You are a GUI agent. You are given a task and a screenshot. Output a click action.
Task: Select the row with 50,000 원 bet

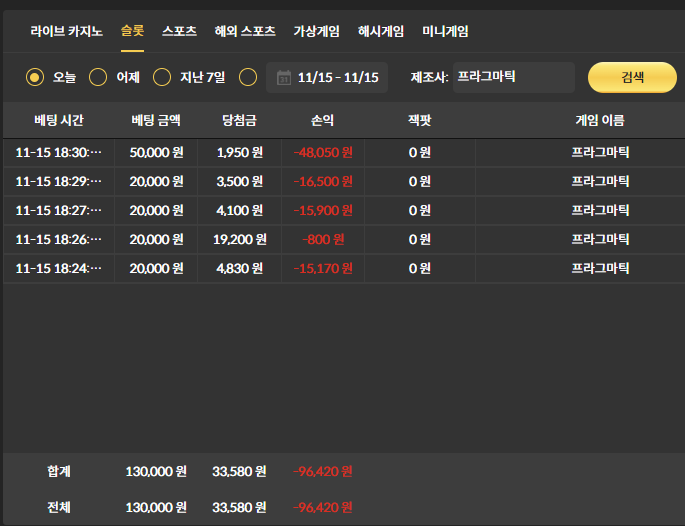pos(342,153)
